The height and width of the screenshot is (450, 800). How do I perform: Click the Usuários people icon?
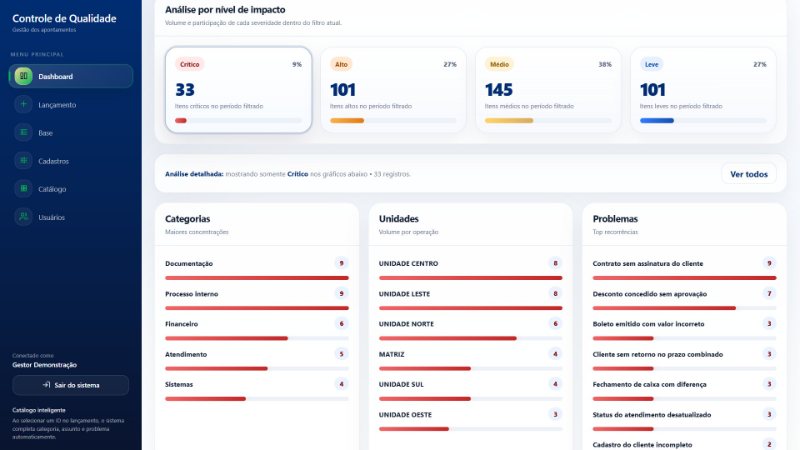click(23, 217)
